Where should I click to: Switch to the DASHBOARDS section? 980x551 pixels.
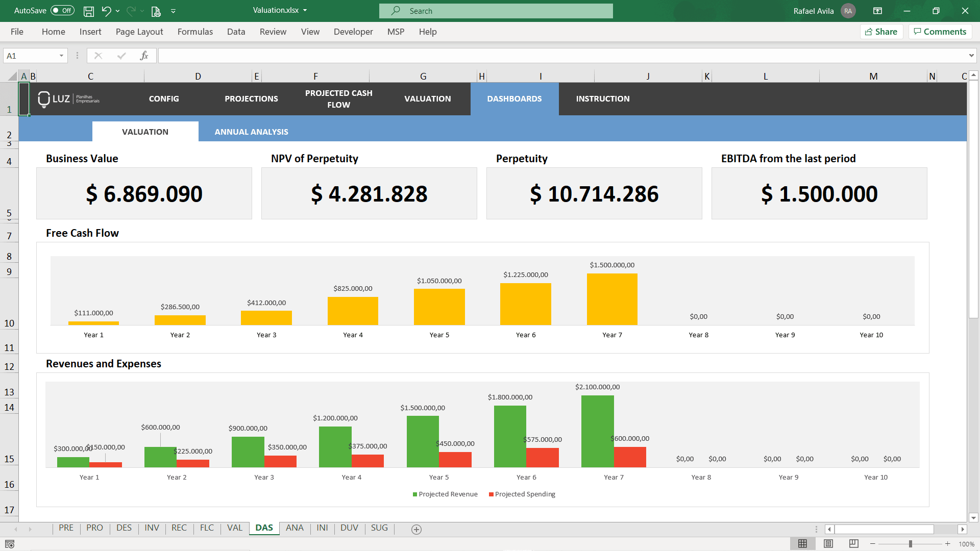(x=514, y=98)
